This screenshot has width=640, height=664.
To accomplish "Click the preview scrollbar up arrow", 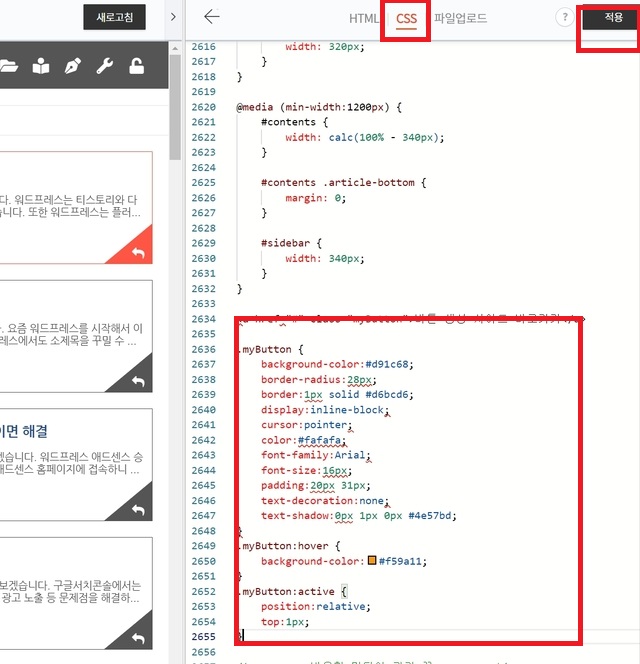I will [x=175, y=48].
